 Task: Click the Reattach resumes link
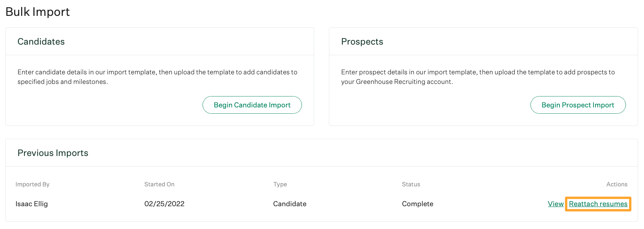point(598,204)
